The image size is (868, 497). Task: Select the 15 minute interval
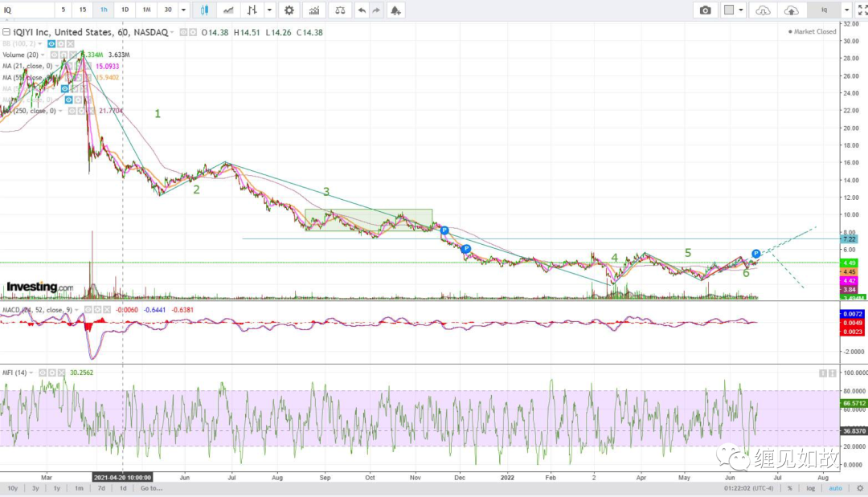click(x=83, y=10)
